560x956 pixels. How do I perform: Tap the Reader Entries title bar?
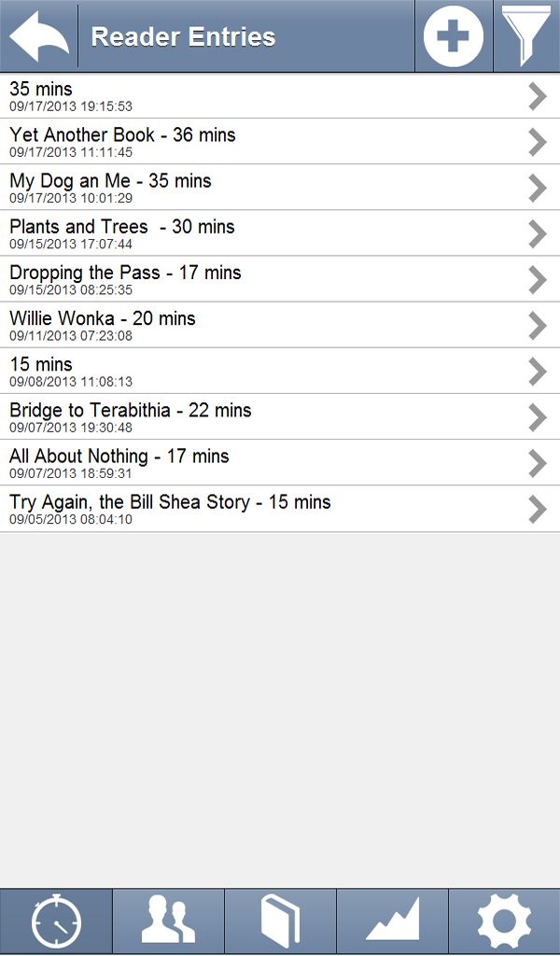(x=182, y=36)
